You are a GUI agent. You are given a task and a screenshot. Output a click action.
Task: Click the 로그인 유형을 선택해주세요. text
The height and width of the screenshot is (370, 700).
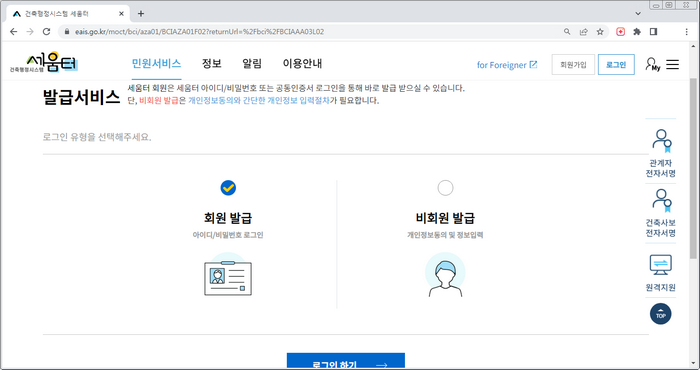[97, 137]
